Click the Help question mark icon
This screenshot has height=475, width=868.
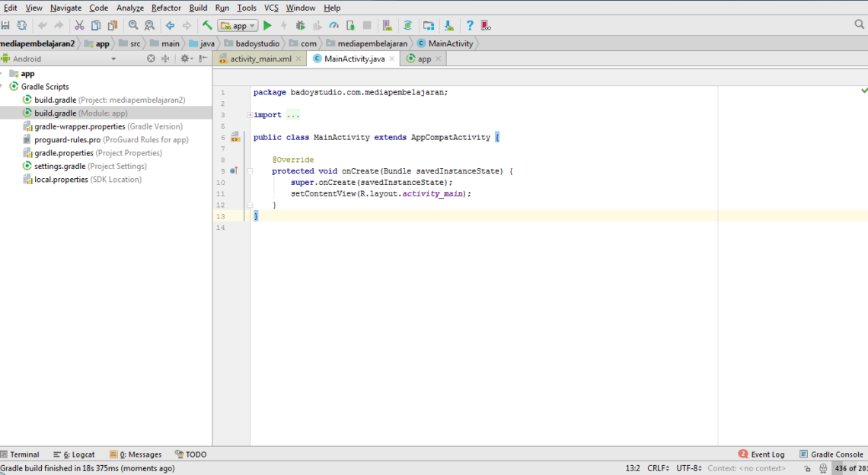point(470,26)
